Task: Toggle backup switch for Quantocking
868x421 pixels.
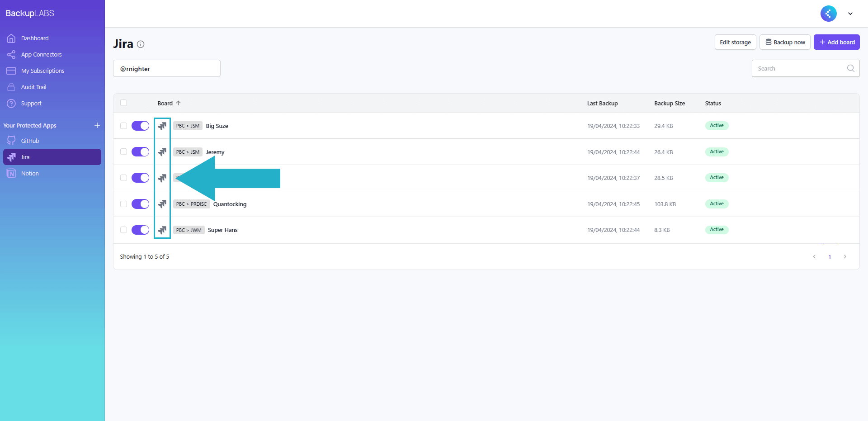Action: pyautogui.click(x=140, y=204)
